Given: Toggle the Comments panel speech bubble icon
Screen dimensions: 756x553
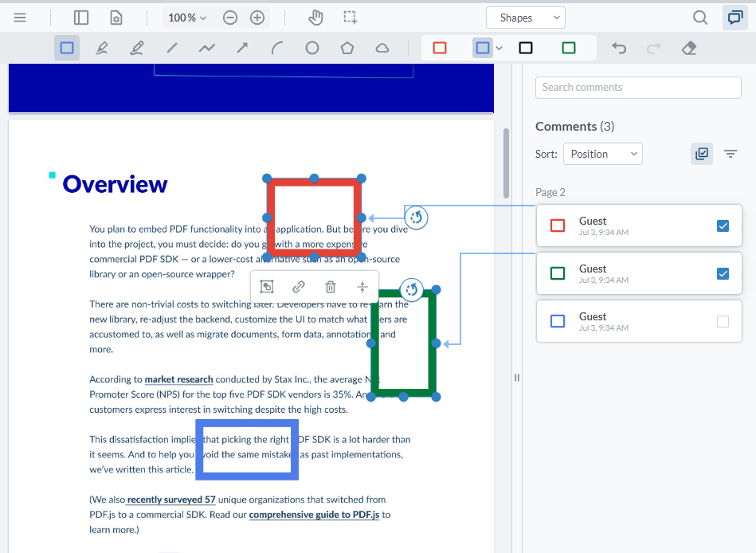Looking at the screenshot, I should [734, 17].
